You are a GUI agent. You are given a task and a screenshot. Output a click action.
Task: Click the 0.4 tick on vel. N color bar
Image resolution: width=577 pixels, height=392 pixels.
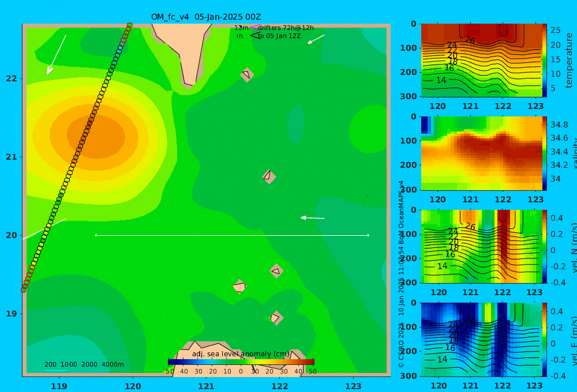pyautogui.click(x=557, y=218)
